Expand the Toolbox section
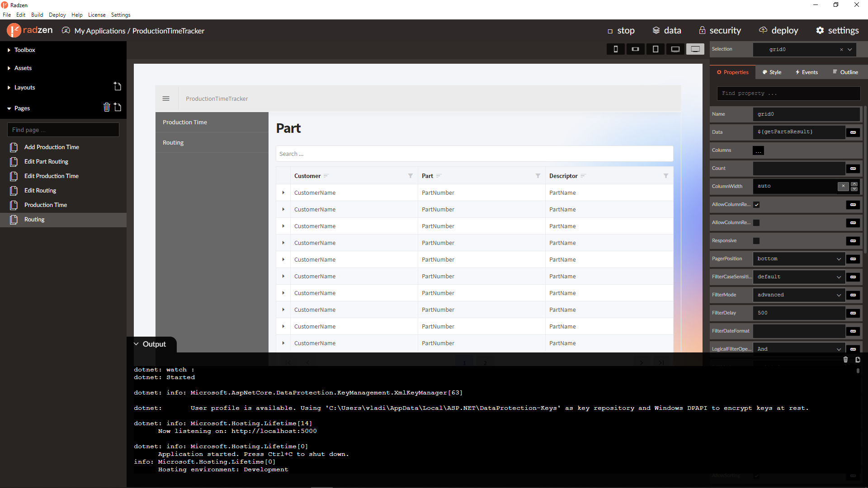 (21, 50)
